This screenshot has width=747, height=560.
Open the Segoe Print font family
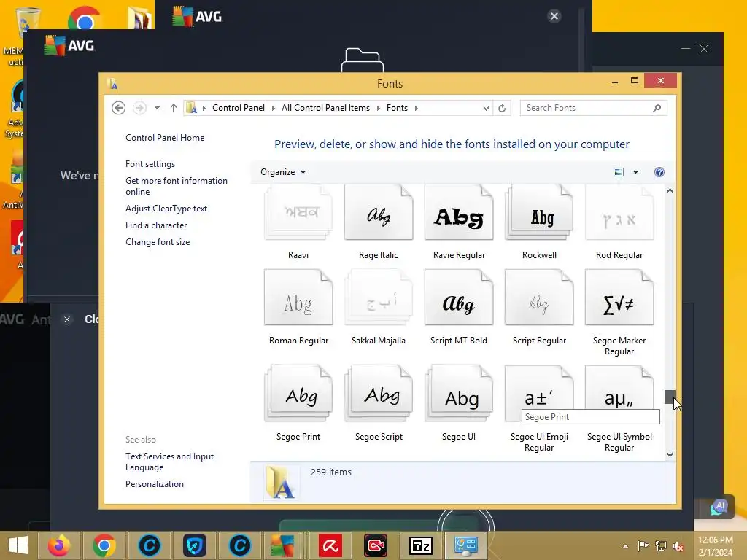point(298,394)
